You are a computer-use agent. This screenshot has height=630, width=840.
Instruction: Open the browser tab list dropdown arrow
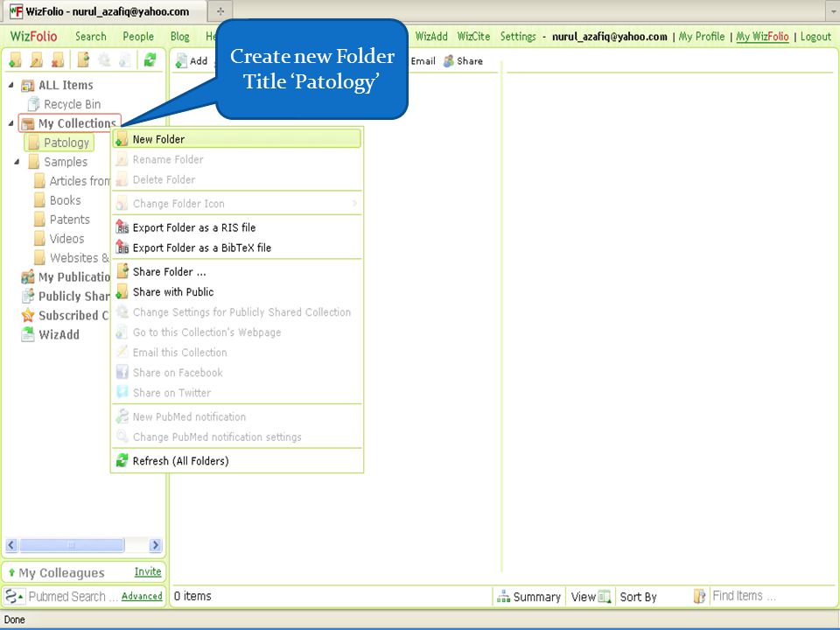(x=832, y=10)
